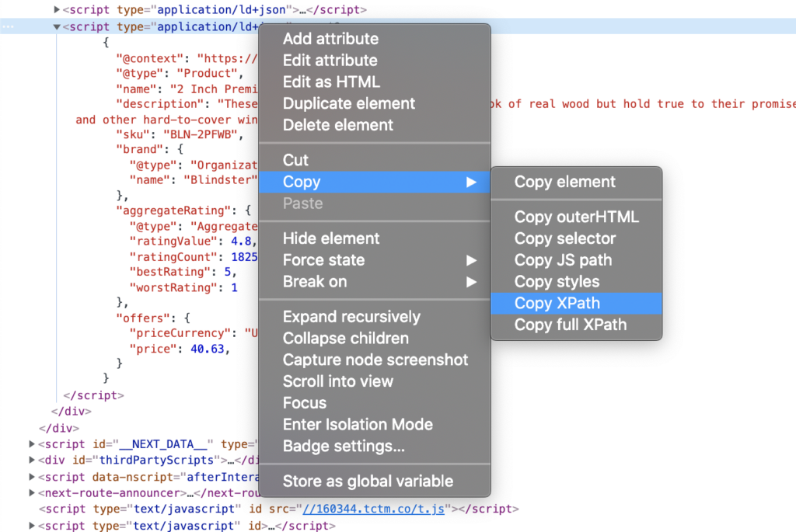
Task: Expand the first collapsed ld+json script
Action: tap(57, 10)
